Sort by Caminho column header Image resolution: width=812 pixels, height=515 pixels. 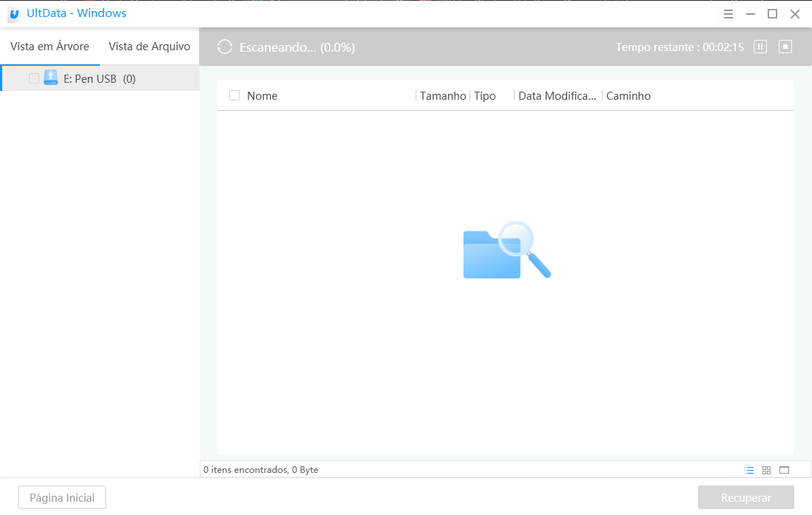628,96
